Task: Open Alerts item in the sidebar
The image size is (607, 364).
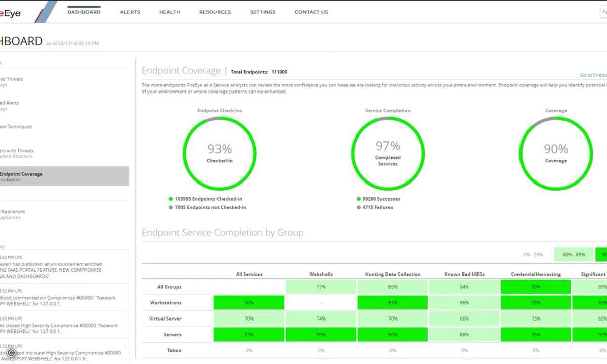Action: tap(10, 105)
